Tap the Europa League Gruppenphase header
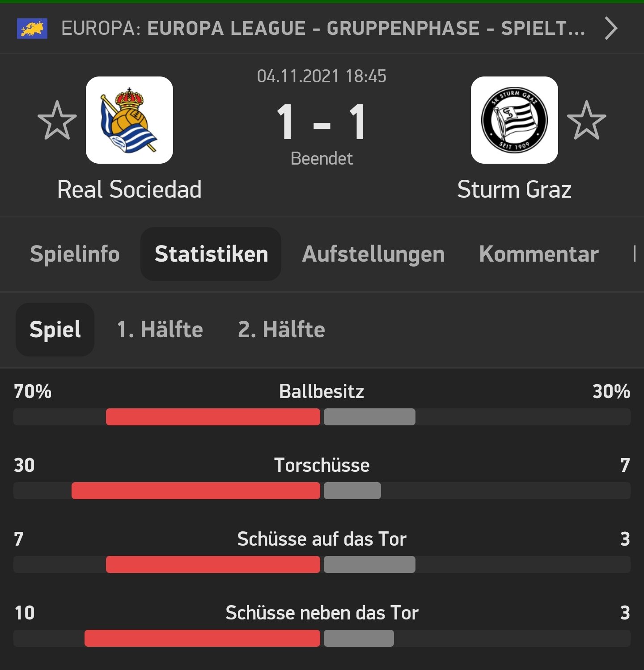The image size is (644, 670). point(323,29)
